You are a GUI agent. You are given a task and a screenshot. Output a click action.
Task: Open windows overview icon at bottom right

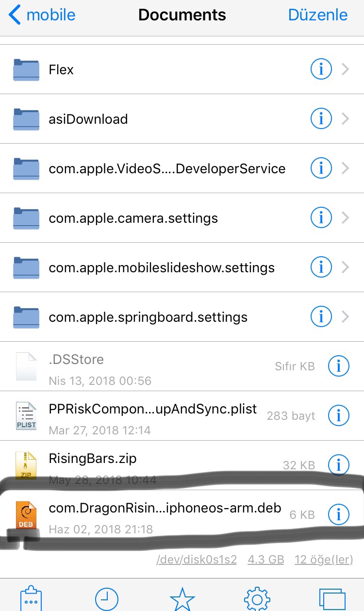coord(332,599)
